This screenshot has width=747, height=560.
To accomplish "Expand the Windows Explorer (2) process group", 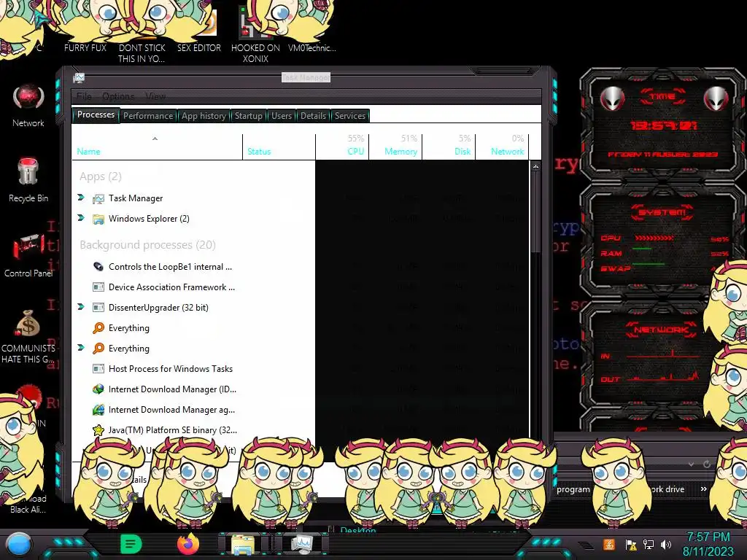I will 81,218.
